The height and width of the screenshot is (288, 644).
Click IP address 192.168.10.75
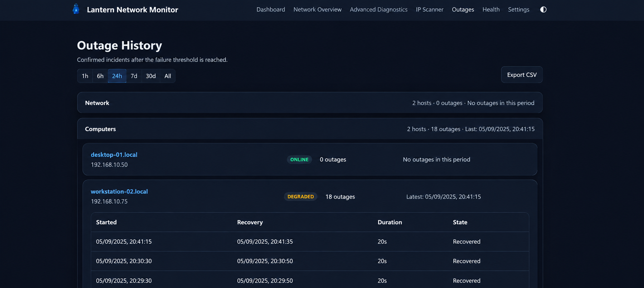tap(109, 201)
